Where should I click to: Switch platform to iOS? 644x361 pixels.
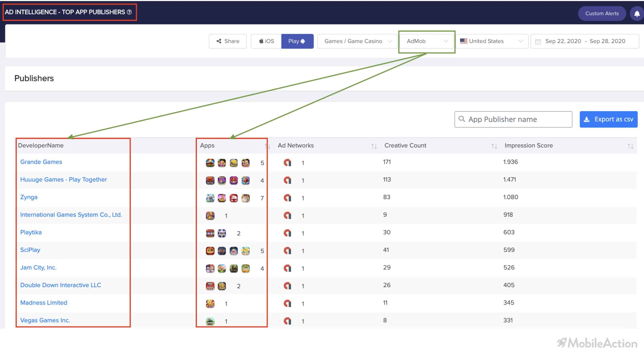click(x=266, y=41)
